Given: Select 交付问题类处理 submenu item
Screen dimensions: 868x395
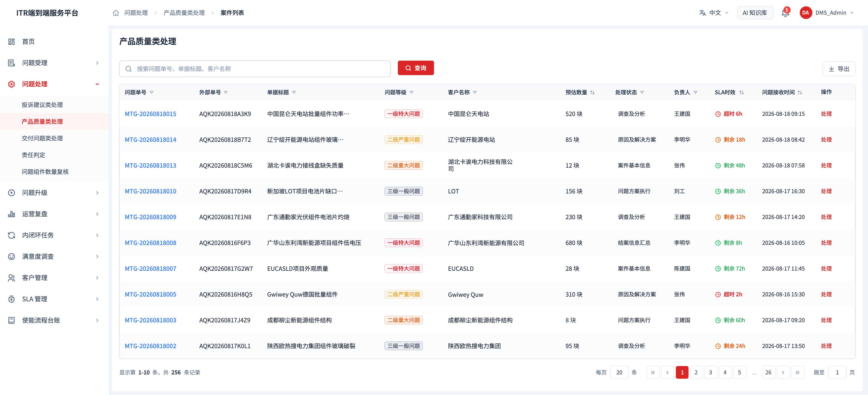Looking at the screenshot, I should click(x=54, y=138).
